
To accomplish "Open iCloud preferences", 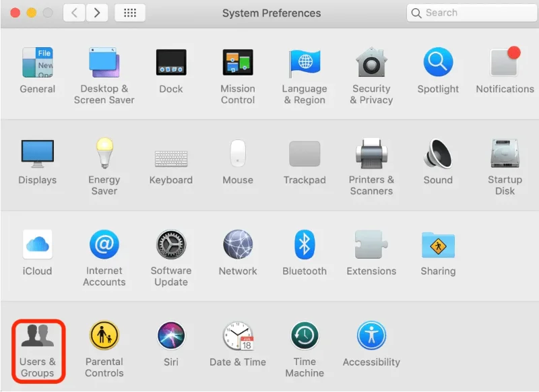I will pos(37,245).
